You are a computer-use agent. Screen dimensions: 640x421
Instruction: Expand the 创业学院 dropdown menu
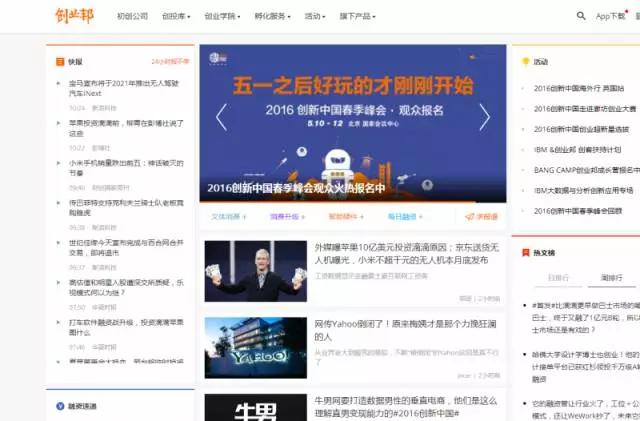tap(222, 16)
